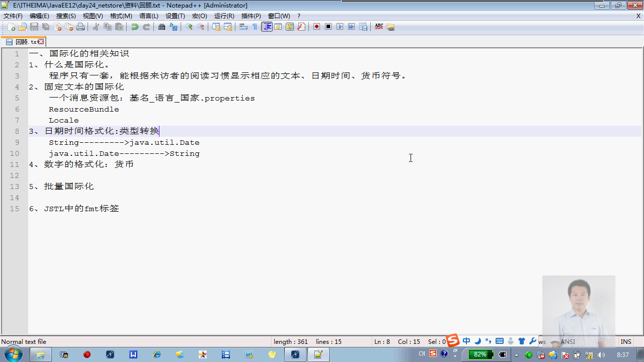This screenshot has height=362, width=644.
Task: Open the Function List icon
Action: 301,27
